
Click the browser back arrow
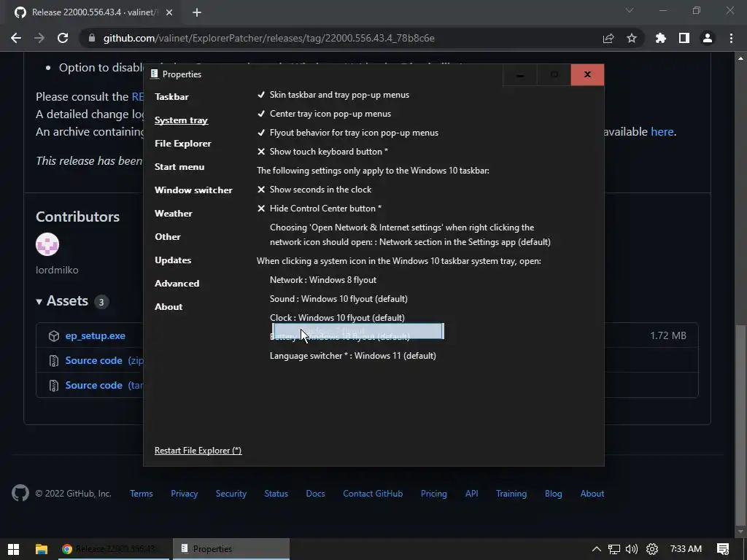(16, 38)
